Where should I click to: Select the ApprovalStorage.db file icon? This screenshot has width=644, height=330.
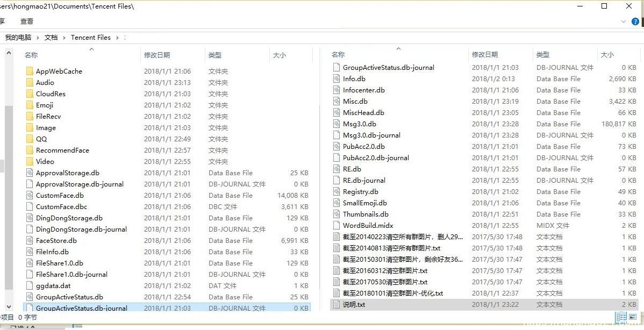tap(29, 173)
